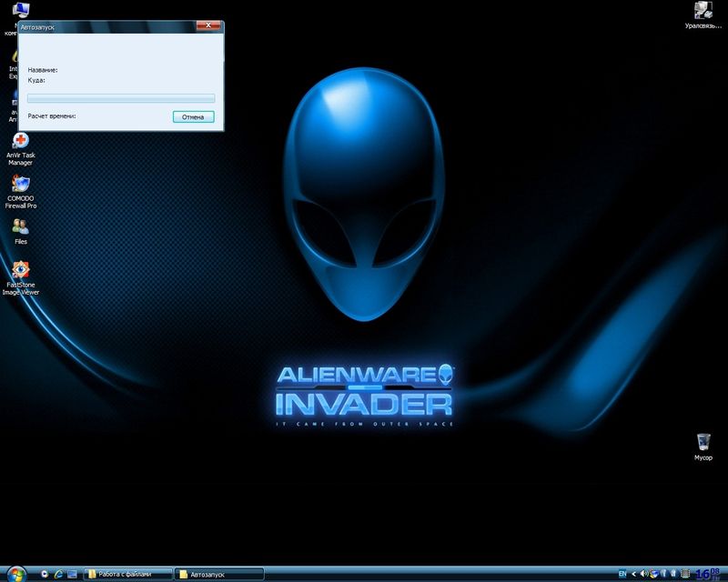
Task: Switch to Автозапуск taskbar button
Action: point(219,575)
